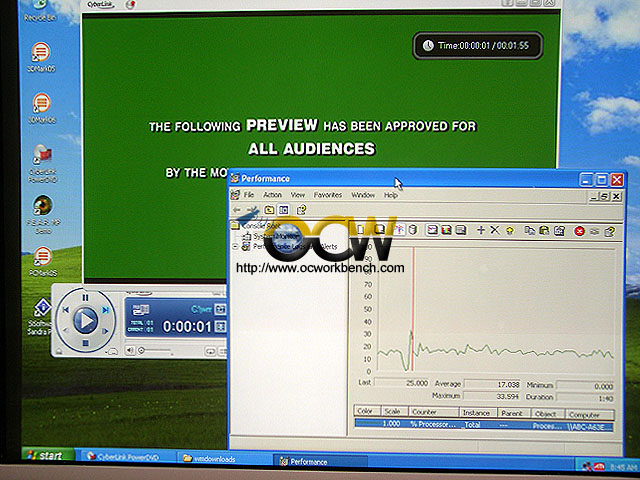Open the System Monitor Properties icon
This screenshot has height=480, width=640.
[x=559, y=231]
